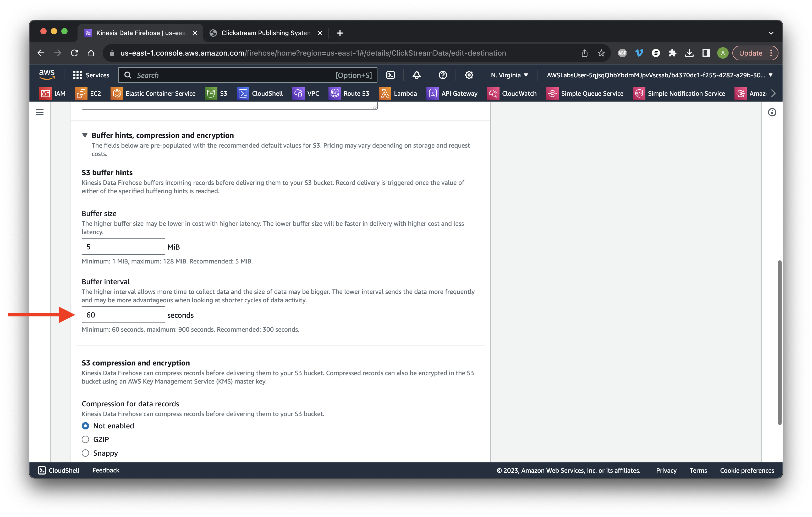Click the AWS logo home icon

click(47, 75)
